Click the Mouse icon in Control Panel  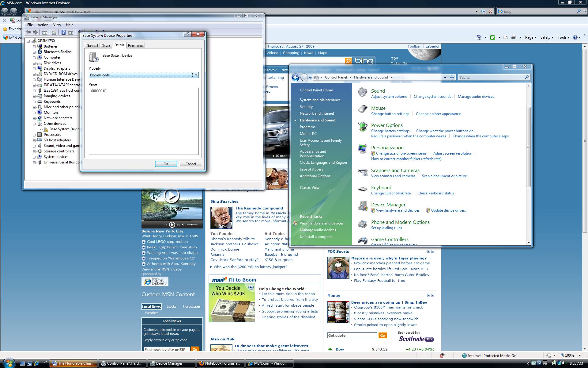click(363, 109)
